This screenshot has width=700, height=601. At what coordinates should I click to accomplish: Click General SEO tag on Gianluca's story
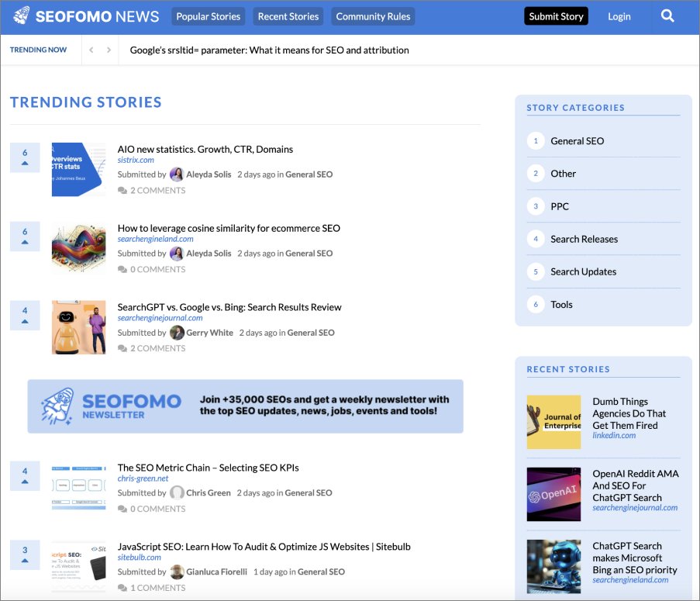(x=321, y=572)
